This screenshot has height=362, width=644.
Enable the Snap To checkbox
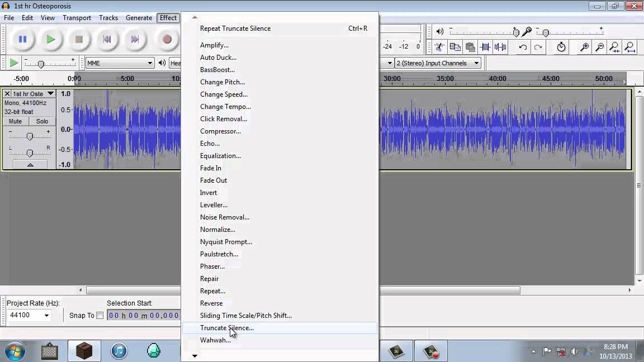point(100,315)
